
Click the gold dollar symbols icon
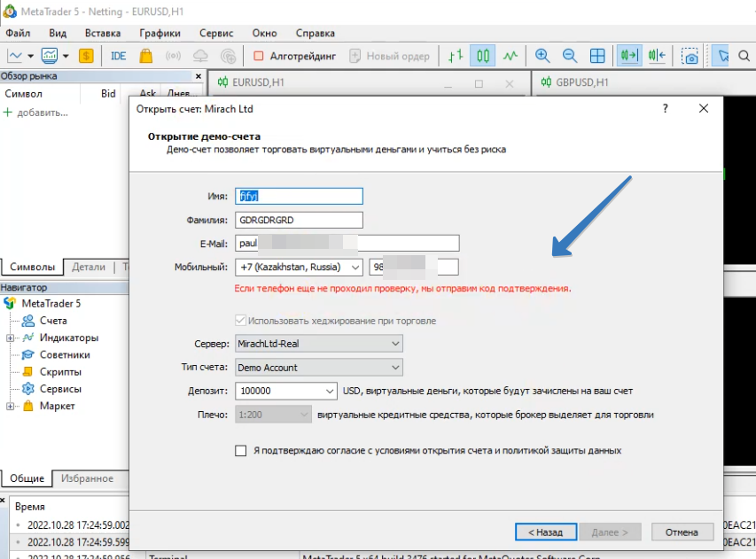click(86, 56)
